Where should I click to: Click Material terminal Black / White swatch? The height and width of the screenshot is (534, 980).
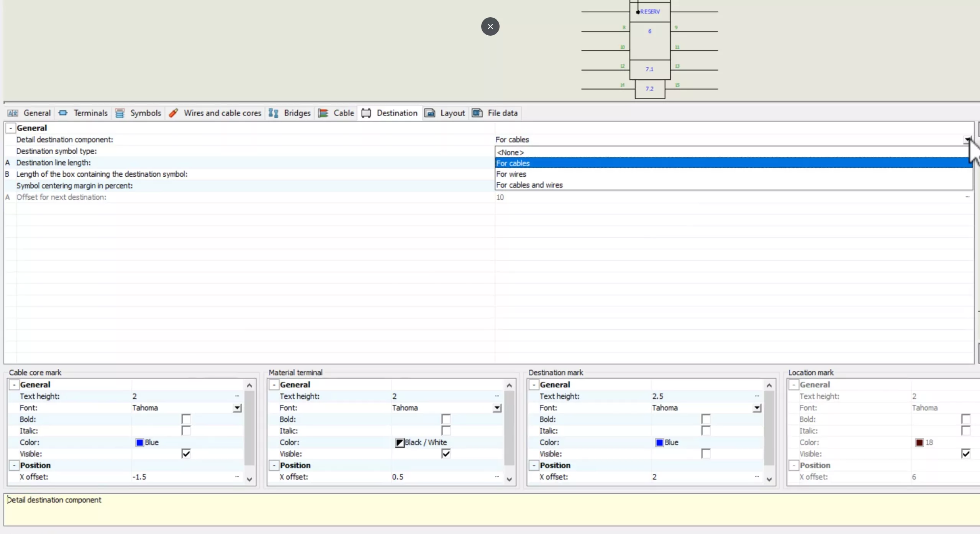point(400,442)
